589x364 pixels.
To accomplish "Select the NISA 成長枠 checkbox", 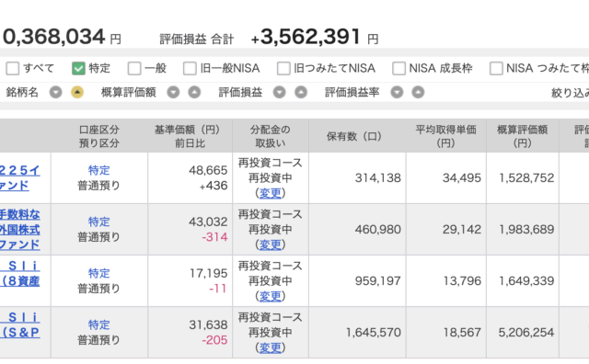I will (398, 68).
